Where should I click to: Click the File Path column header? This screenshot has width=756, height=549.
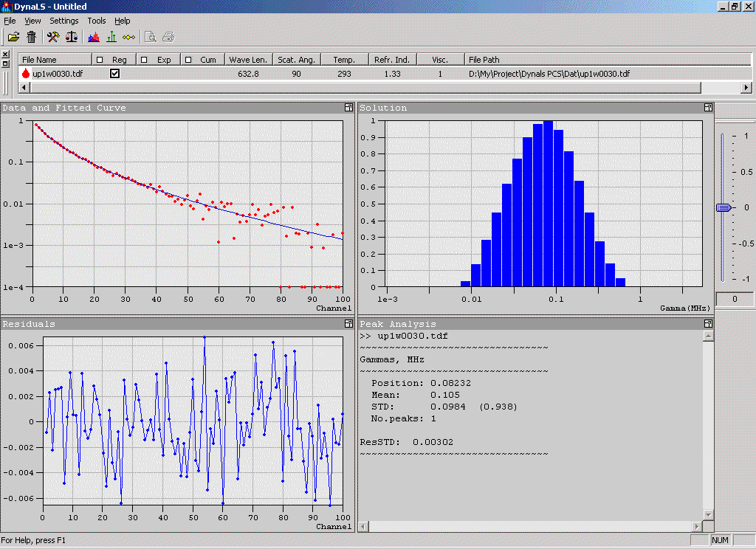tap(484, 60)
